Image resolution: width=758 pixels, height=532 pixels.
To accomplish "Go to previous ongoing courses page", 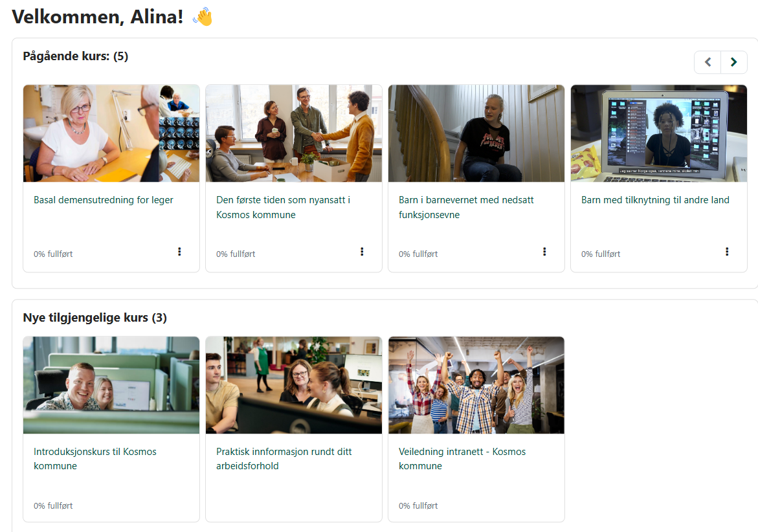I will 708,62.
